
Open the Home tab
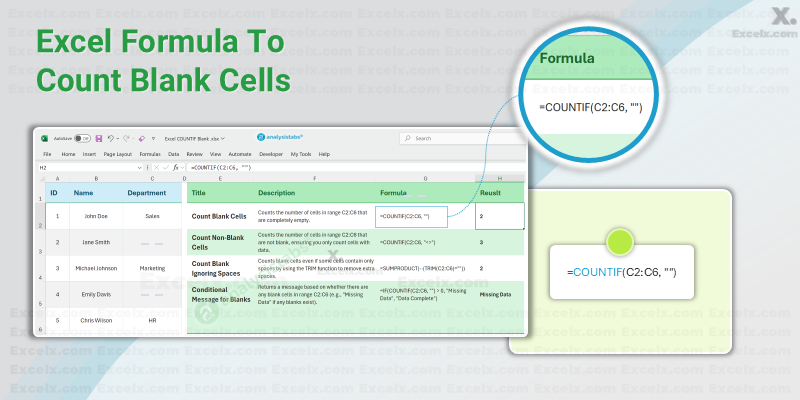68,154
